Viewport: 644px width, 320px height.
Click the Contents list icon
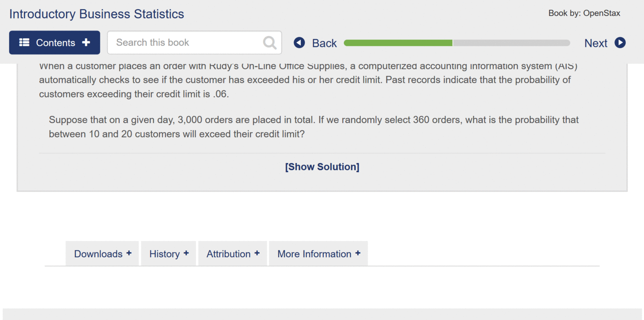(x=25, y=42)
